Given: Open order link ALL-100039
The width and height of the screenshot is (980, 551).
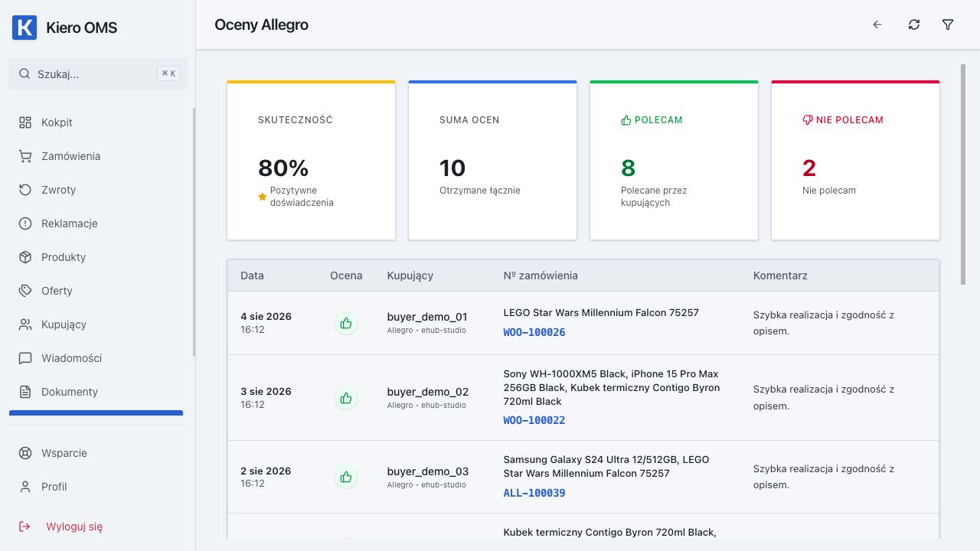Looking at the screenshot, I should click(534, 493).
